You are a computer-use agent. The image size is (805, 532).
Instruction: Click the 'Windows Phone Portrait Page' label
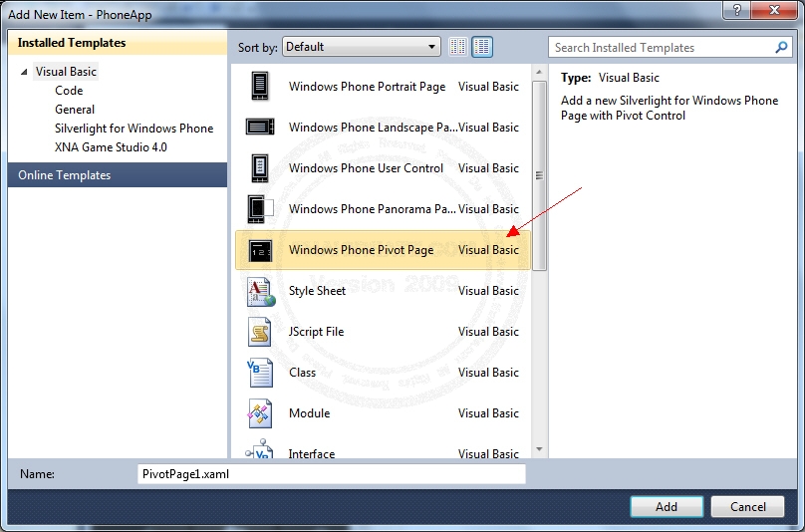coord(367,87)
